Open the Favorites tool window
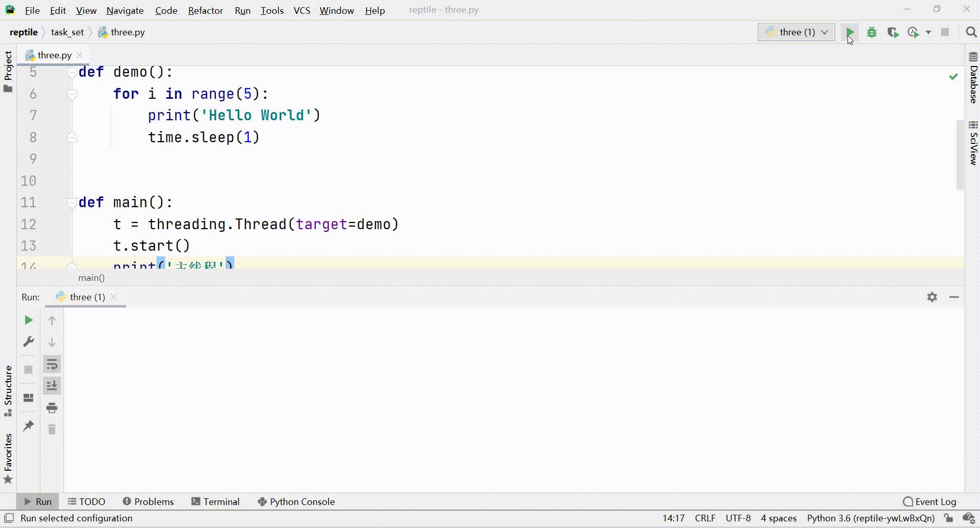This screenshot has height=528, width=980. click(x=8, y=459)
